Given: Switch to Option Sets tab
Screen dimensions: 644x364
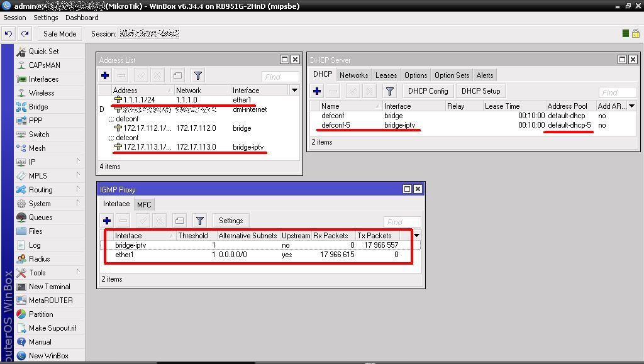Looking at the screenshot, I should point(452,75).
